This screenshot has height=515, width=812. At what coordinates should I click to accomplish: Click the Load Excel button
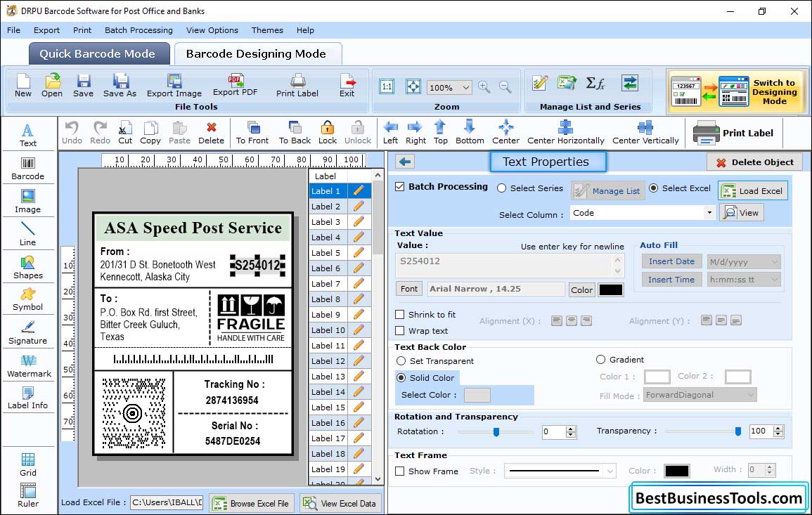(x=753, y=190)
